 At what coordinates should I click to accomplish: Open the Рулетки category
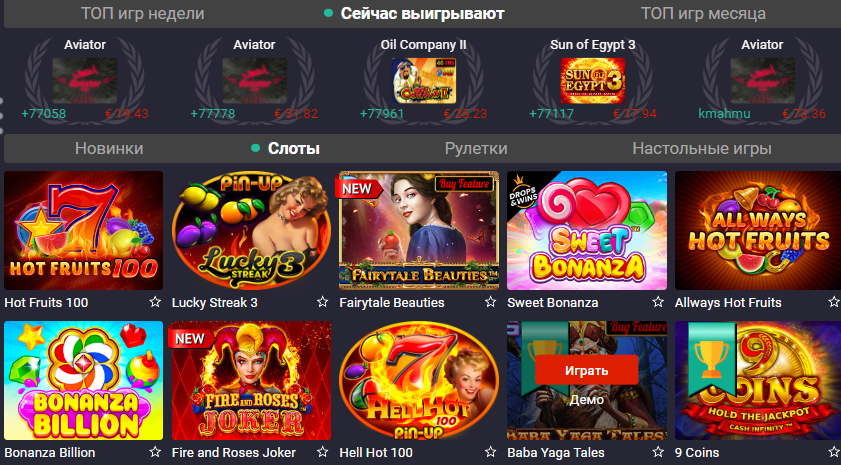tap(476, 149)
